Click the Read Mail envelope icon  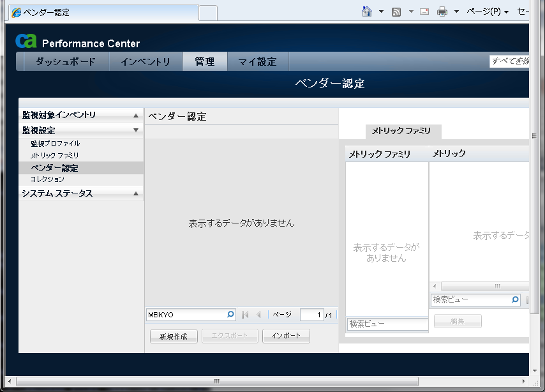424,11
